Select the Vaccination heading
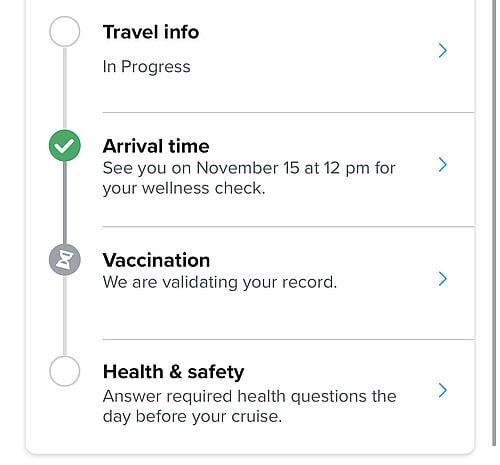The height and width of the screenshot is (465, 500). tap(156, 260)
